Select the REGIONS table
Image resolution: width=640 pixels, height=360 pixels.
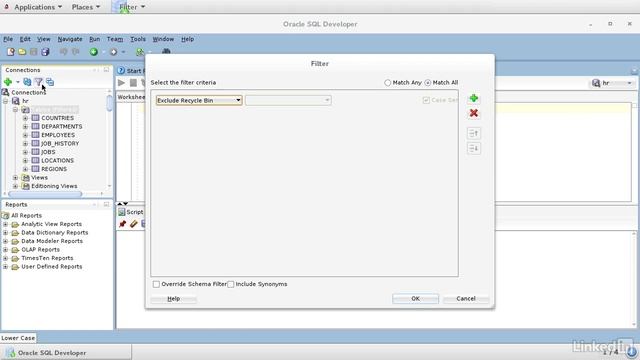pyautogui.click(x=54, y=169)
